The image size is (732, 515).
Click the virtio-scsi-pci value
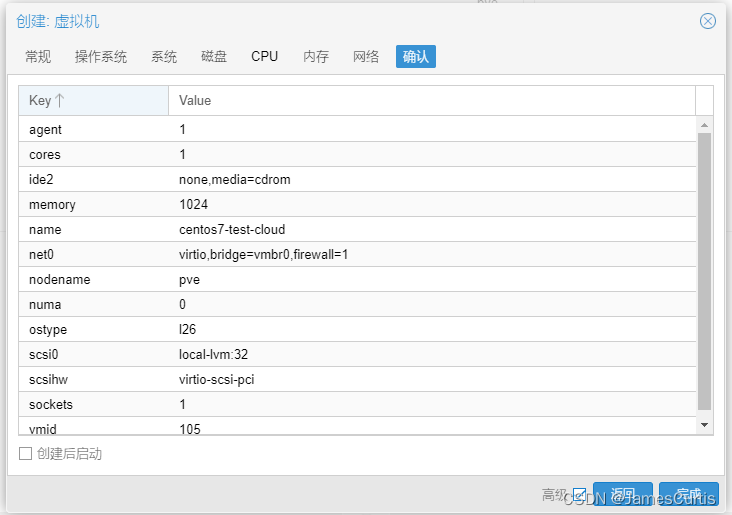[x=217, y=380]
